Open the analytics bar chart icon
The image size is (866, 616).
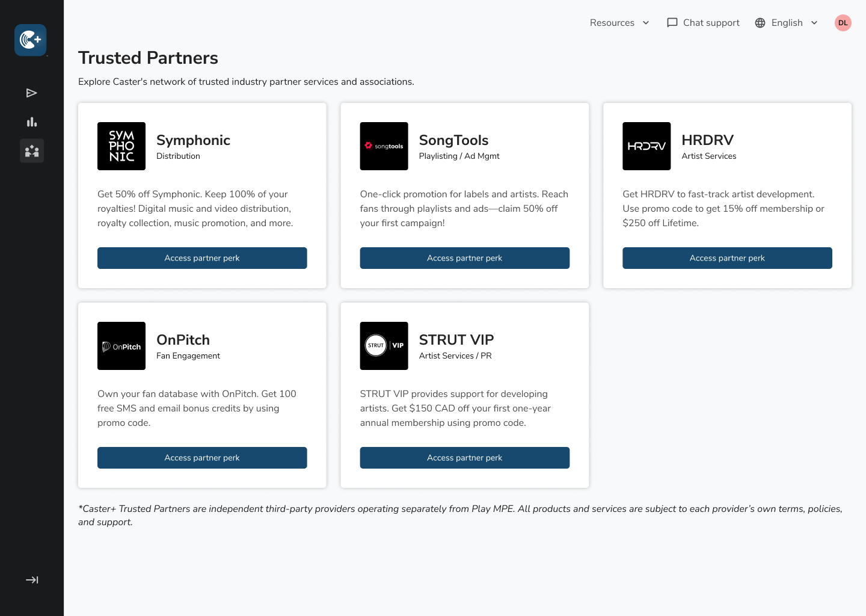pos(32,122)
